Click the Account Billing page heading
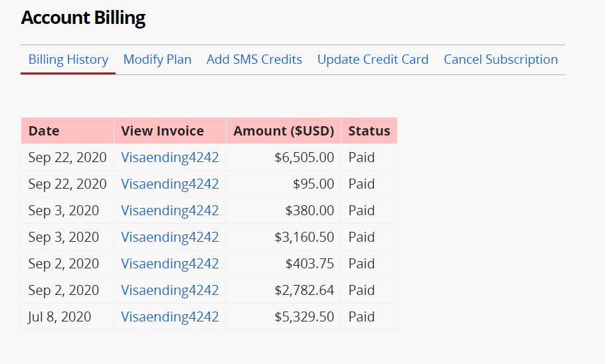This screenshot has height=364, width=605. 83,18
